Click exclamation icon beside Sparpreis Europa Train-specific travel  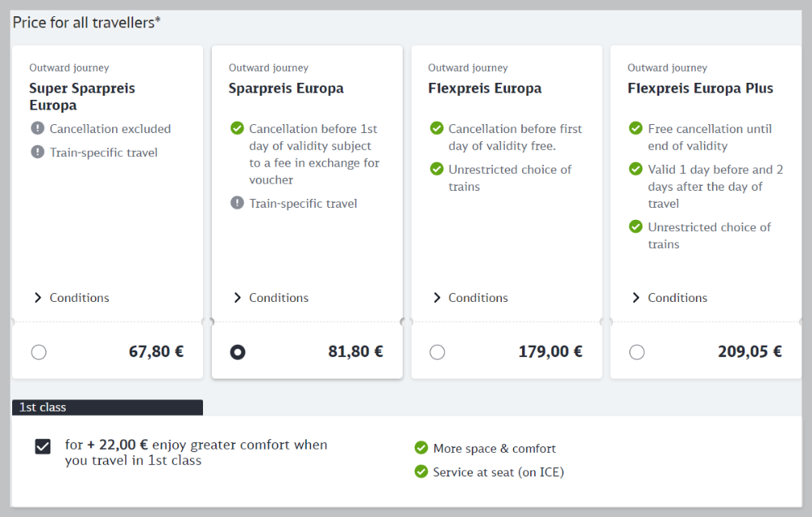point(237,203)
